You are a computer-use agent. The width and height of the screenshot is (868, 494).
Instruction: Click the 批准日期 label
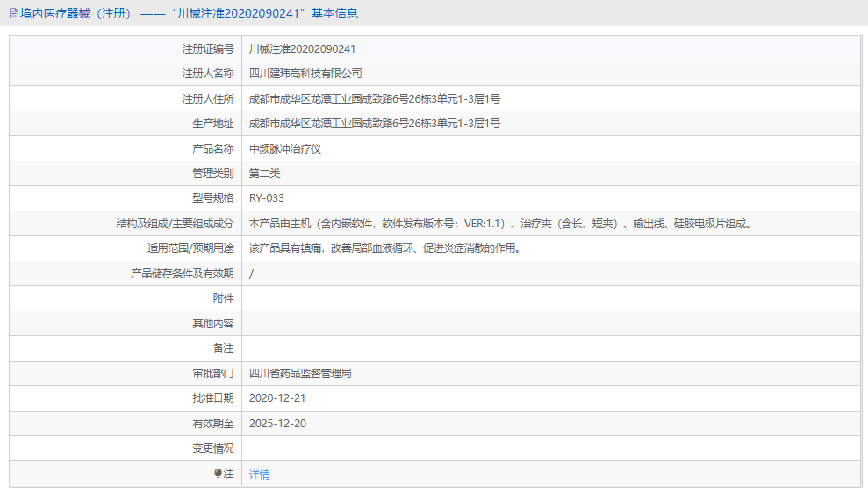(x=213, y=398)
